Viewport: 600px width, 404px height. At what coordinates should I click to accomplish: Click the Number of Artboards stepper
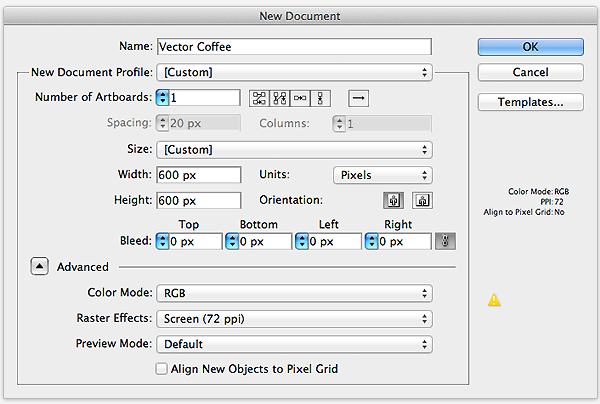(162, 98)
